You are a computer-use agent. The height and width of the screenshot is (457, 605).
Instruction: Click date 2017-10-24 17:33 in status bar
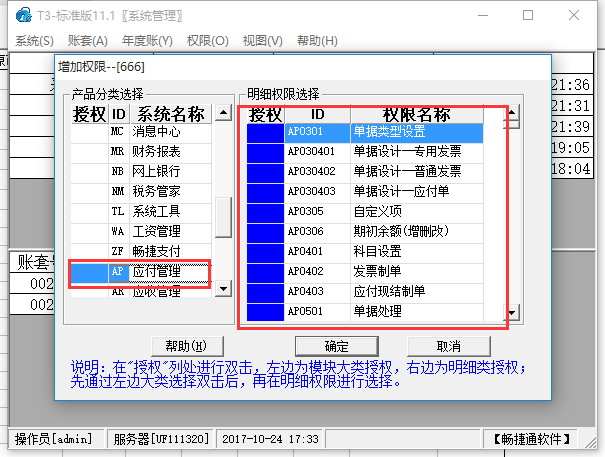point(270,439)
